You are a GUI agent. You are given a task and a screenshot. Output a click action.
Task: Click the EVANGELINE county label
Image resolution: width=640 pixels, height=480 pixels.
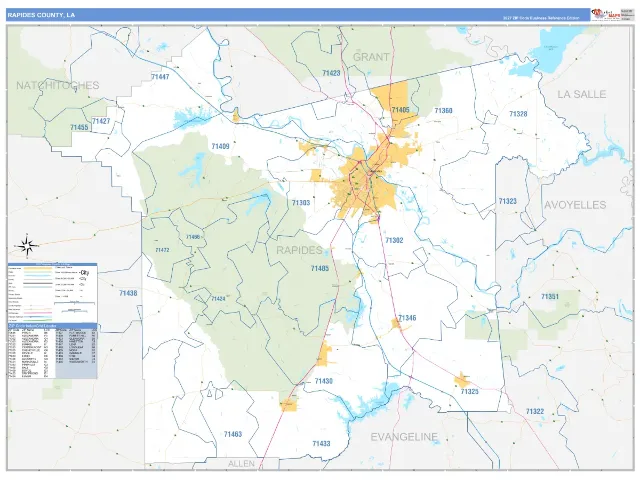click(x=404, y=437)
